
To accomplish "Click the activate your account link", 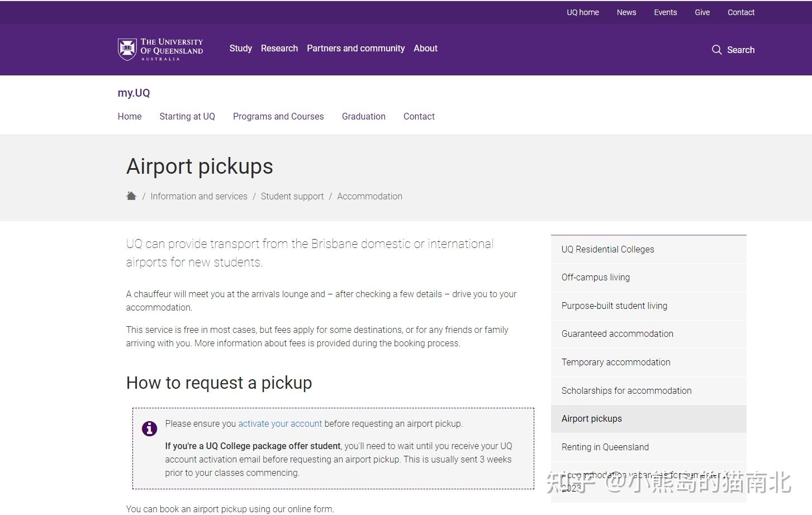I will 280,423.
